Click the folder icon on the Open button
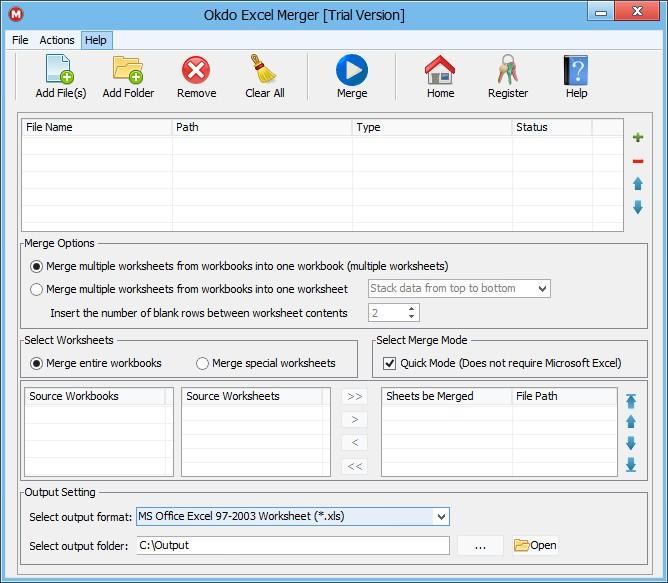 click(521, 545)
